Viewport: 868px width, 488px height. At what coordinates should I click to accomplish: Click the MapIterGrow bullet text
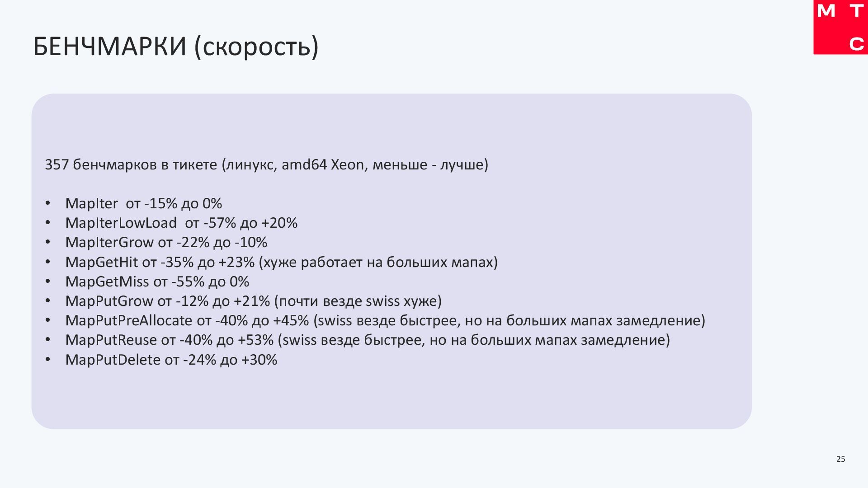(x=166, y=243)
